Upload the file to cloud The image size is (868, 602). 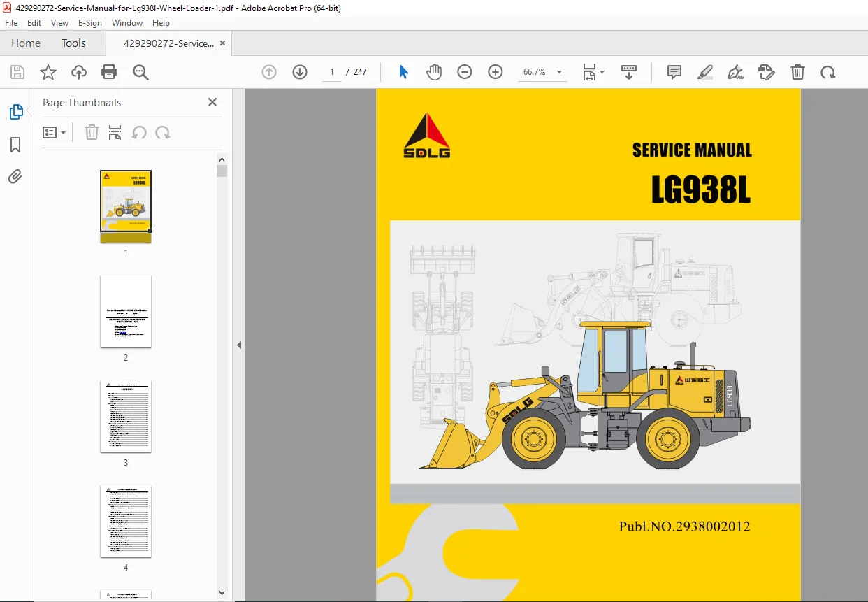tap(79, 72)
